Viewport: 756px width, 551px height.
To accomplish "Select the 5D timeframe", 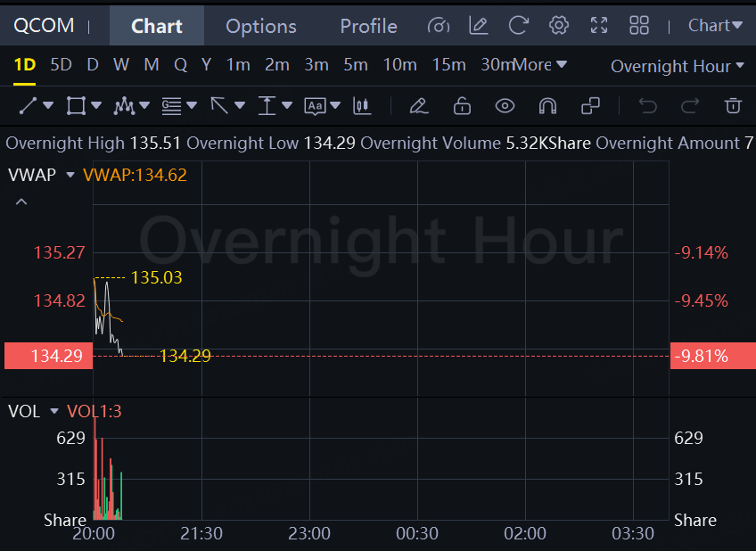I will point(61,65).
